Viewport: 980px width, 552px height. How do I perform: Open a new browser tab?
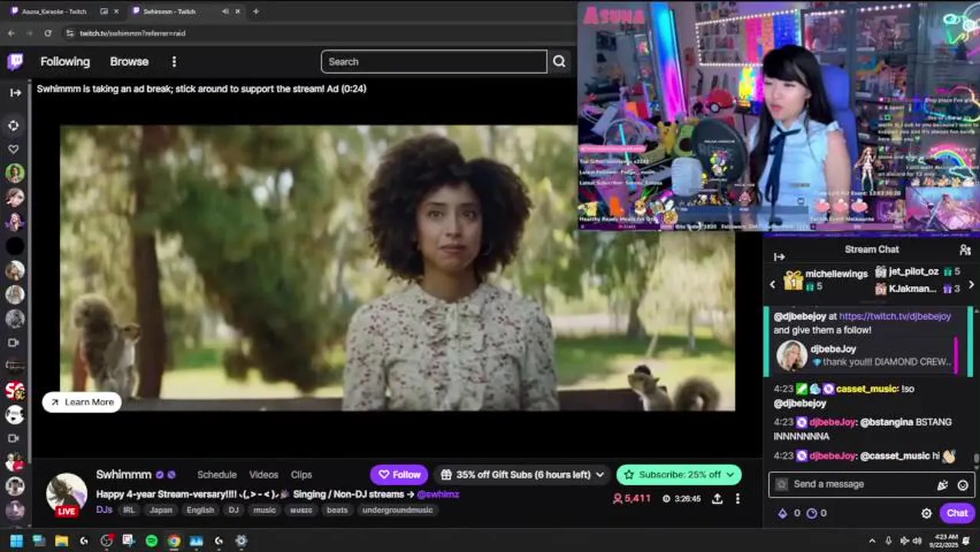click(255, 11)
